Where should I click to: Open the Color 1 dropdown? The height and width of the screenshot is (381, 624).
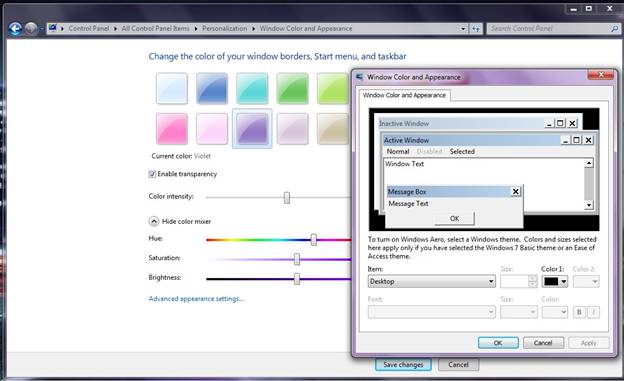(554, 281)
